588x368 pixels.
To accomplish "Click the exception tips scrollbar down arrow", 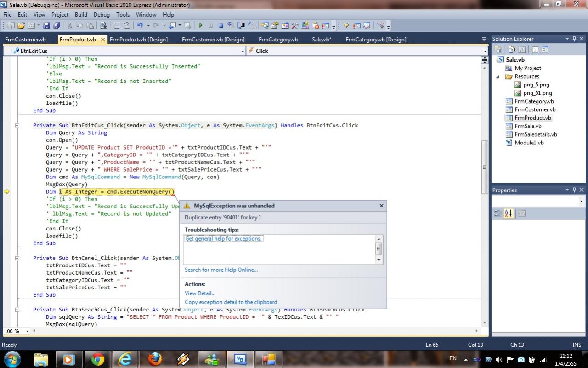I will click(x=379, y=260).
